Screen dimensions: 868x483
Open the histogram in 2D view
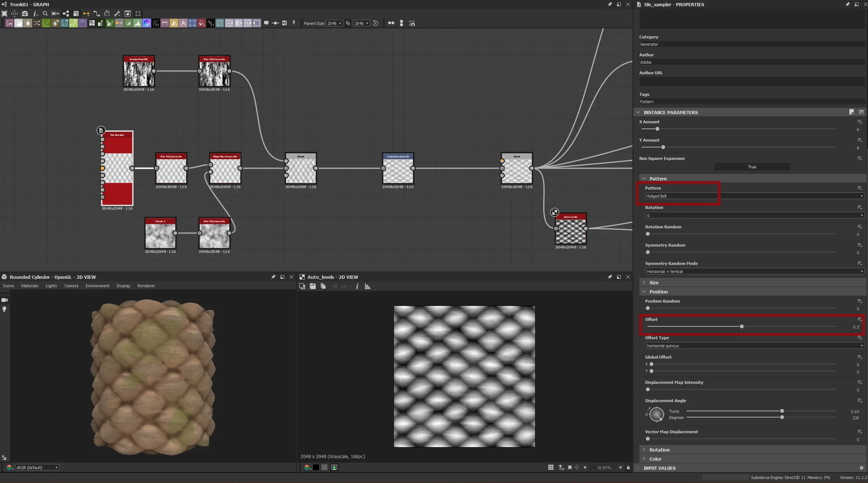tap(368, 286)
